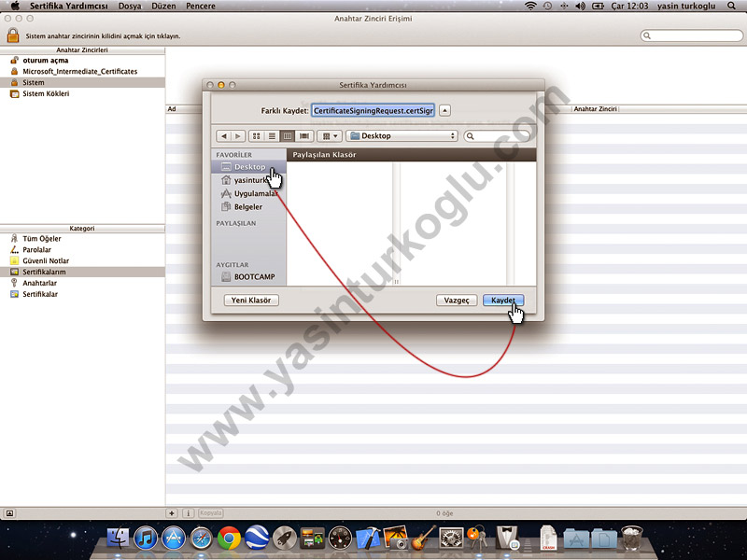Switch save dialog to Cover Flow view
747x560 pixels.
click(x=304, y=135)
